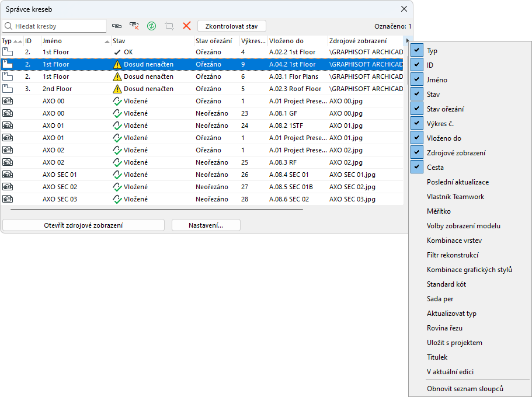Click the column list arrow at header right
The width and height of the screenshot is (532, 397).
pos(406,41)
